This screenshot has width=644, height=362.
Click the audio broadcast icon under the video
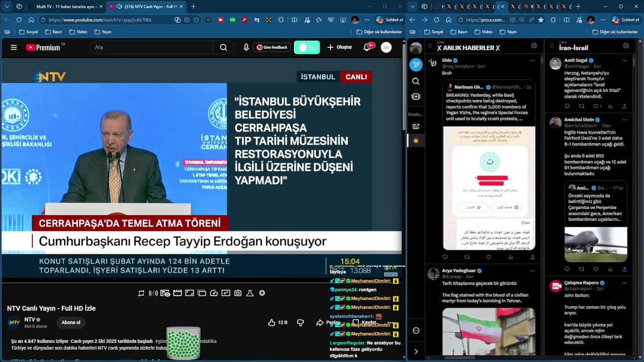tap(153, 293)
